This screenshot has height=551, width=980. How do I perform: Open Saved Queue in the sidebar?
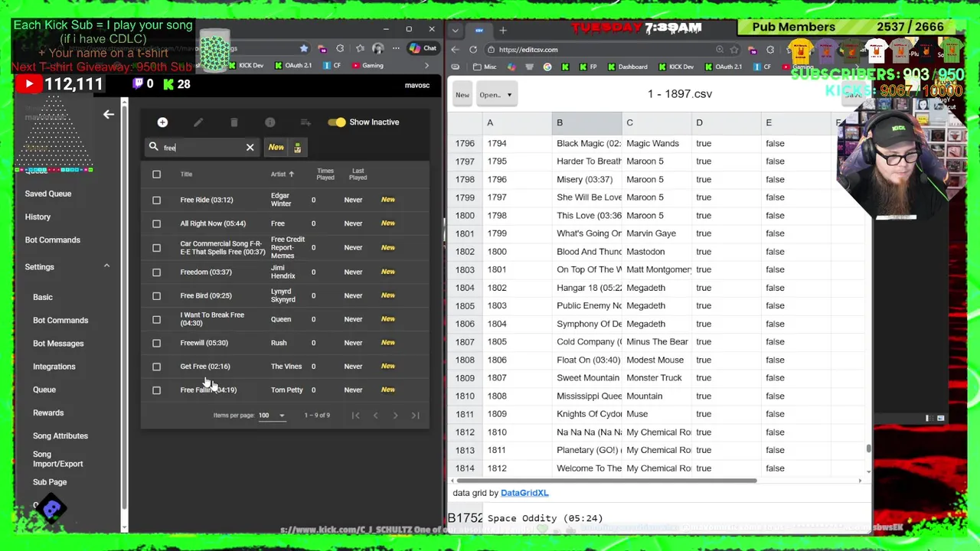click(x=48, y=194)
